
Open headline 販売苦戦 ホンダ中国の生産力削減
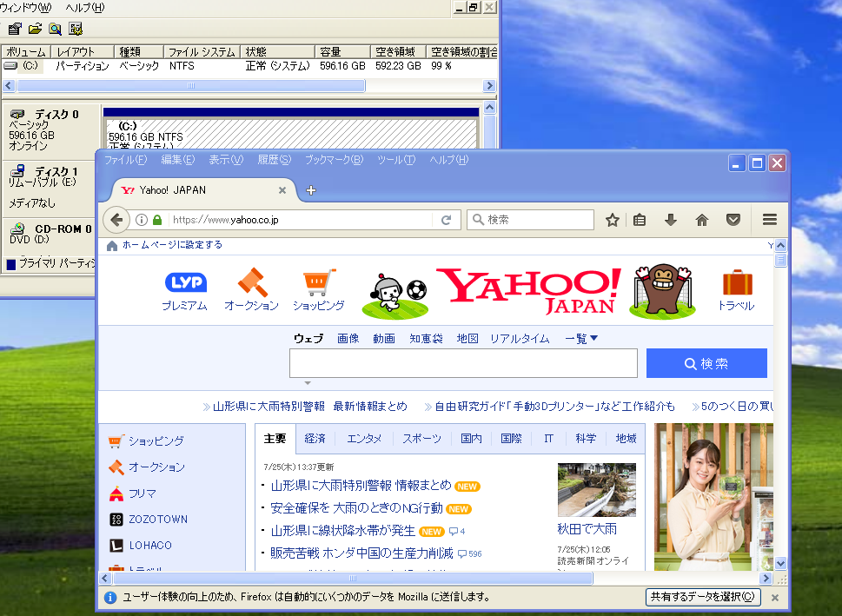(x=362, y=553)
